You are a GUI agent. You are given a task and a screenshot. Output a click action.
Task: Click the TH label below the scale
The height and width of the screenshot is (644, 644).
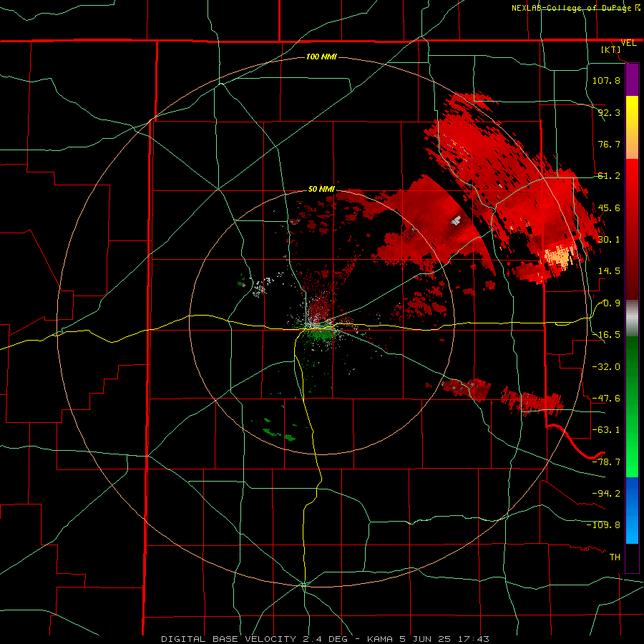(615, 557)
